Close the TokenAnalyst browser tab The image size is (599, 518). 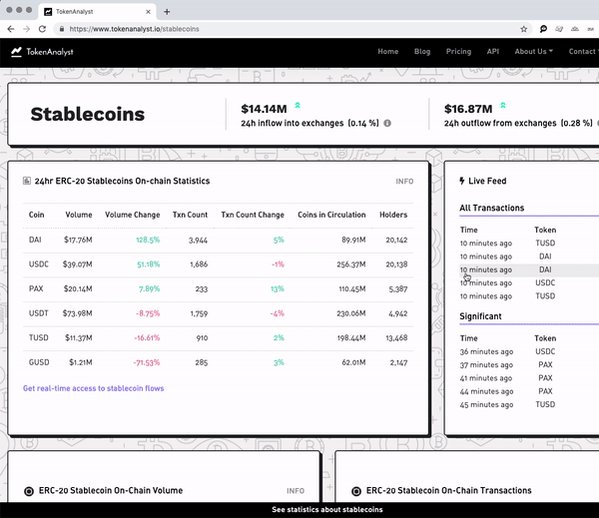(148, 12)
